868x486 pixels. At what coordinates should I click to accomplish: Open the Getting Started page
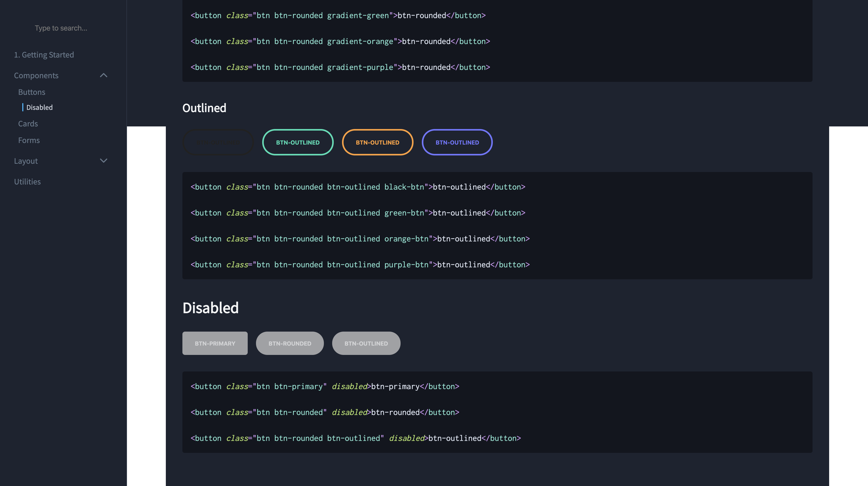click(x=44, y=54)
